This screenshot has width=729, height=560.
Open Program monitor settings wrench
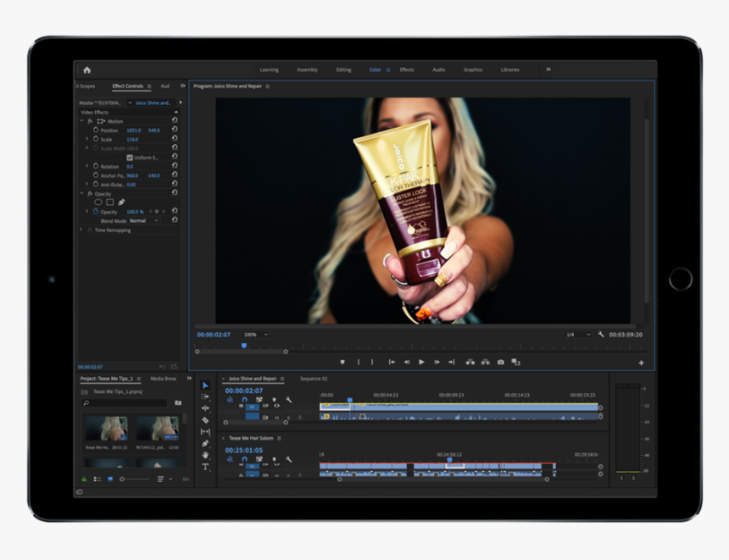pos(601,334)
